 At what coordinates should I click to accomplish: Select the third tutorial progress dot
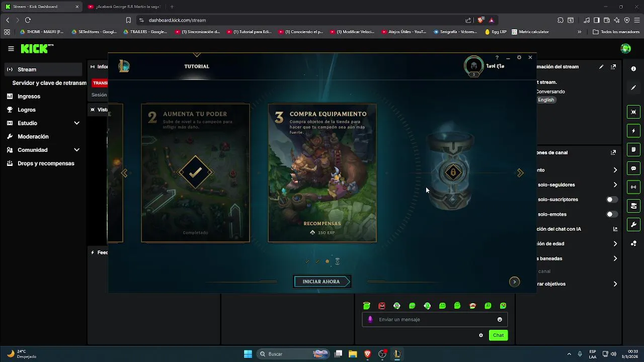[328, 261]
